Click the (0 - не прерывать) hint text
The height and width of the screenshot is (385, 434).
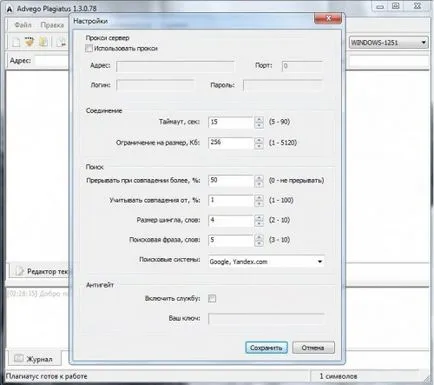(296, 181)
